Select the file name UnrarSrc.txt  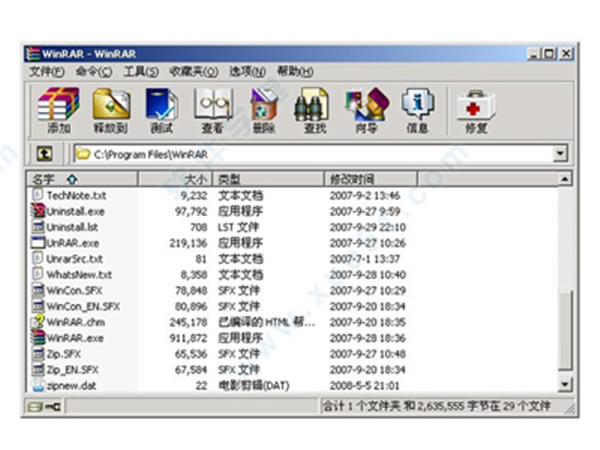pos(75,259)
